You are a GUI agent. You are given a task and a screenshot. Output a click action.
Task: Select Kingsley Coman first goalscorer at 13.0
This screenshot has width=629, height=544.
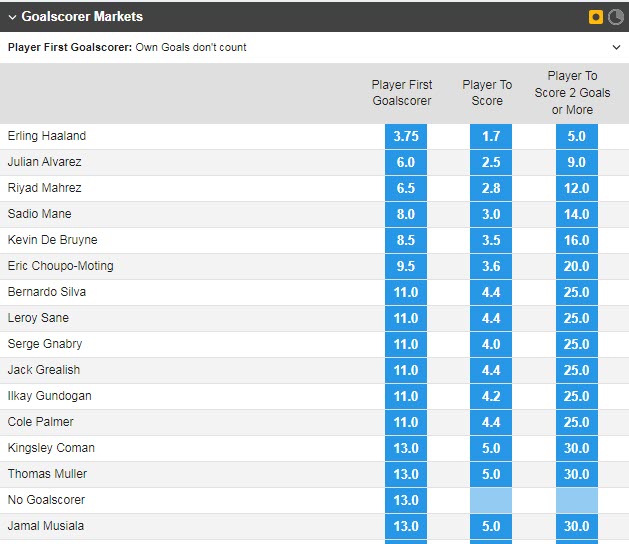tap(406, 448)
